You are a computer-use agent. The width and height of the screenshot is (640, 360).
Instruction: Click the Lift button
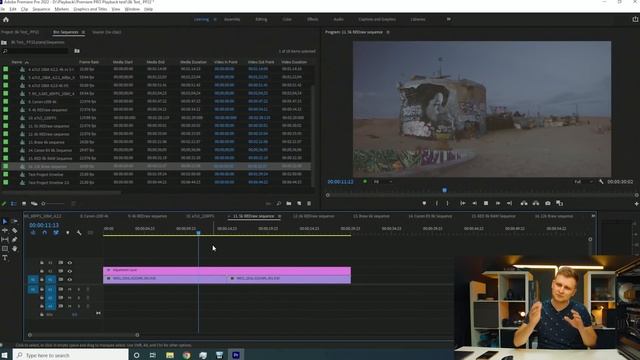point(524,203)
